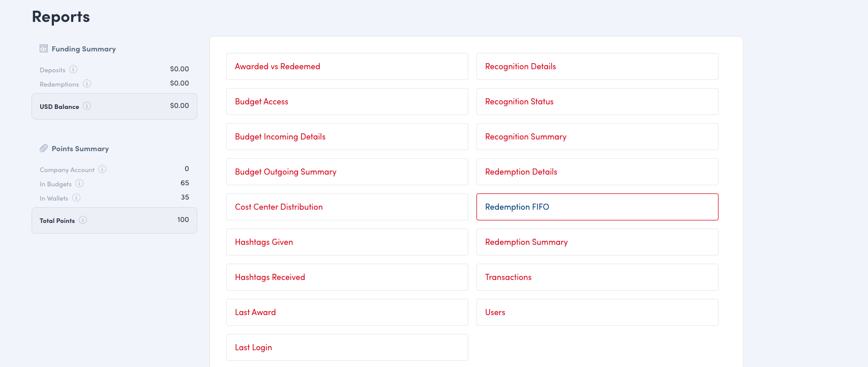Click the Company Account info icon
Screen dimensions: 868x367
point(102,169)
